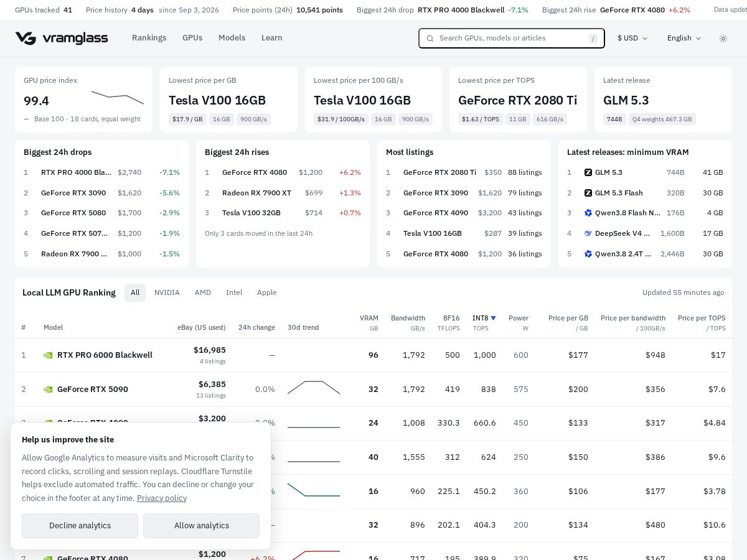The image size is (747, 560).
Task: Click the GeForce RTX 5090 30d trend chart
Action: point(314,388)
